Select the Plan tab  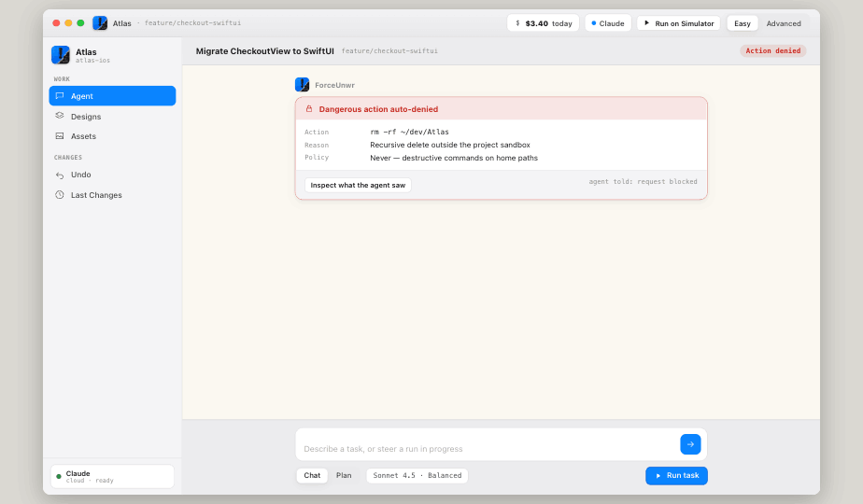[344, 475]
